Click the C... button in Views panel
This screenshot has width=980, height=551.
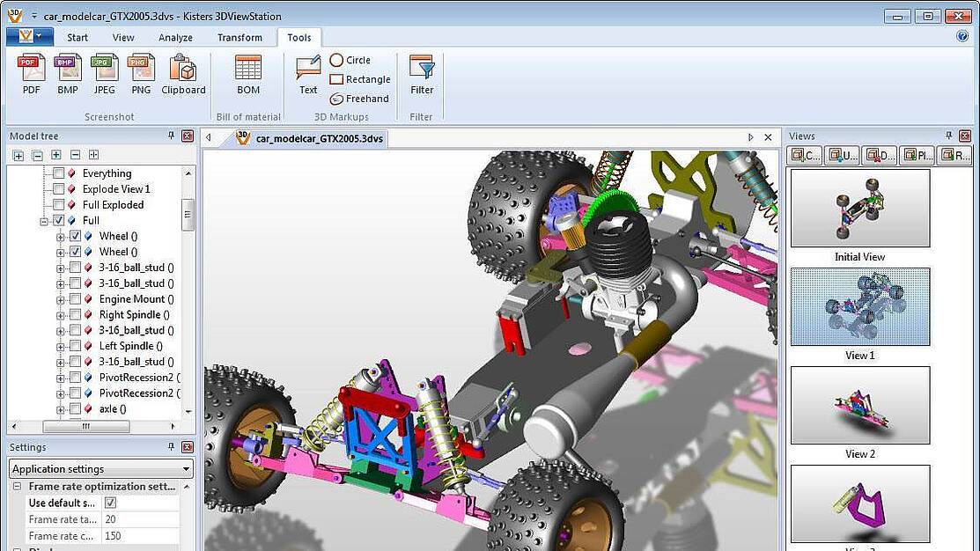point(805,155)
